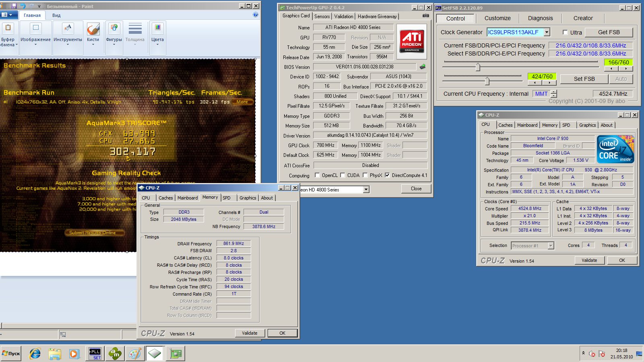
Task: Click Validate in right CPU-Z CPU window
Action: coord(589,260)
